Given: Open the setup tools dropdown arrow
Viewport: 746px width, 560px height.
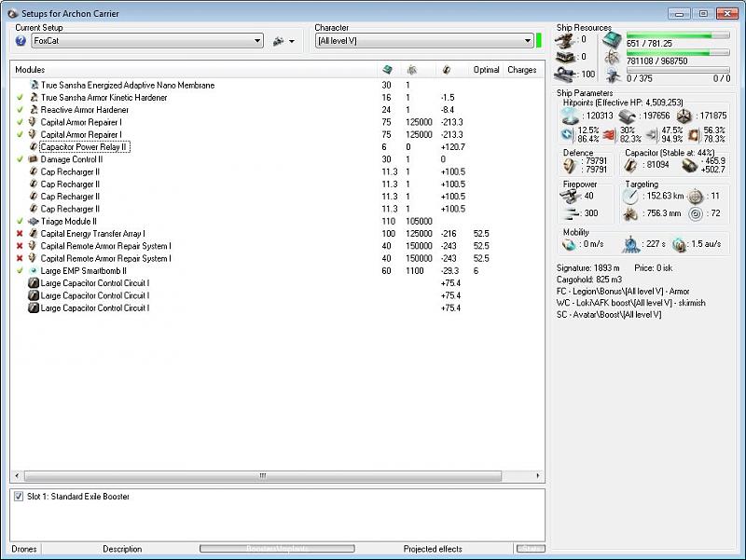Looking at the screenshot, I should point(292,41).
